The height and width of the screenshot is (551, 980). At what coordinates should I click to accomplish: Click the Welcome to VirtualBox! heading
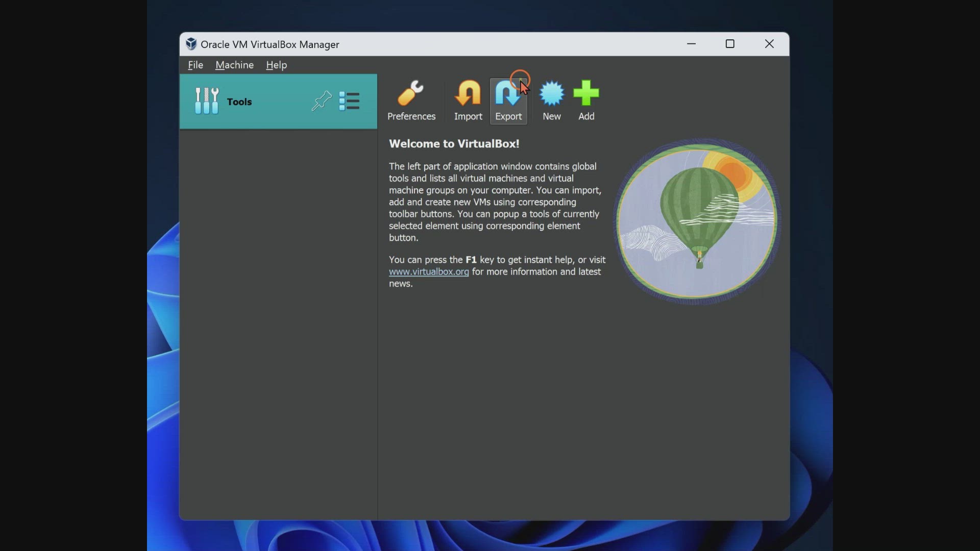coord(454,144)
